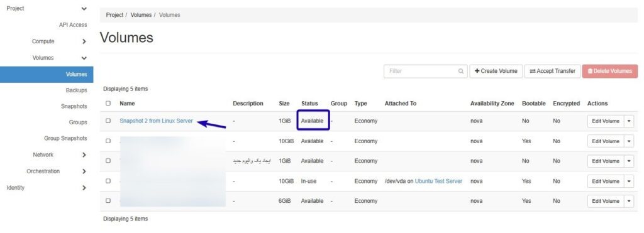This screenshot has width=644, height=233.
Task: Go to Snapshots in sidebar
Action: point(74,106)
